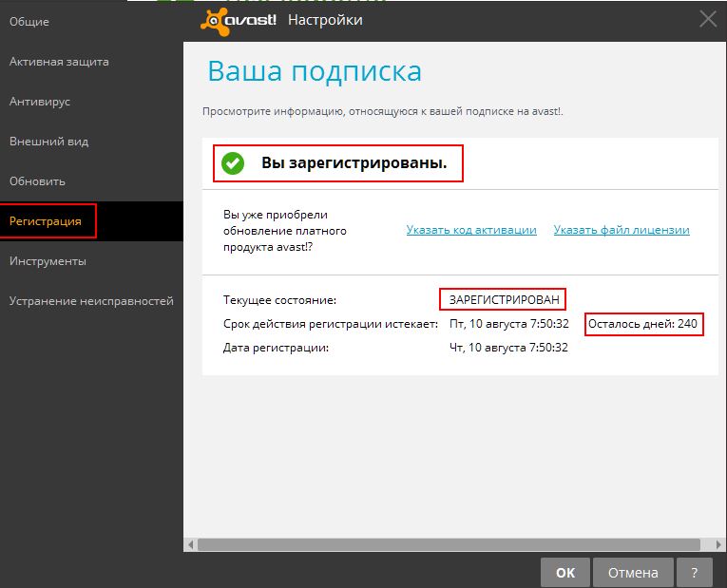This screenshot has width=727, height=588.
Task: Click expiry date Пт, 10 августа 7:50:32
Action: coord(509,323)
